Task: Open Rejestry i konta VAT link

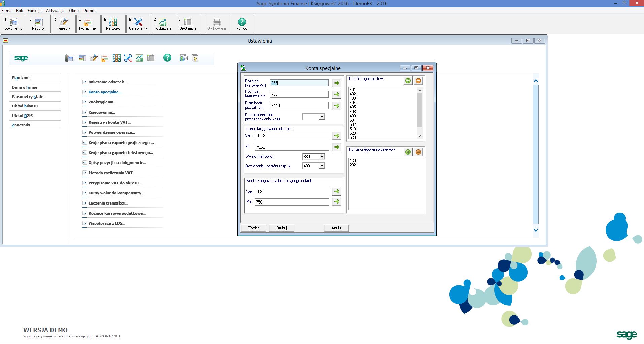Action: click(109, 122)
